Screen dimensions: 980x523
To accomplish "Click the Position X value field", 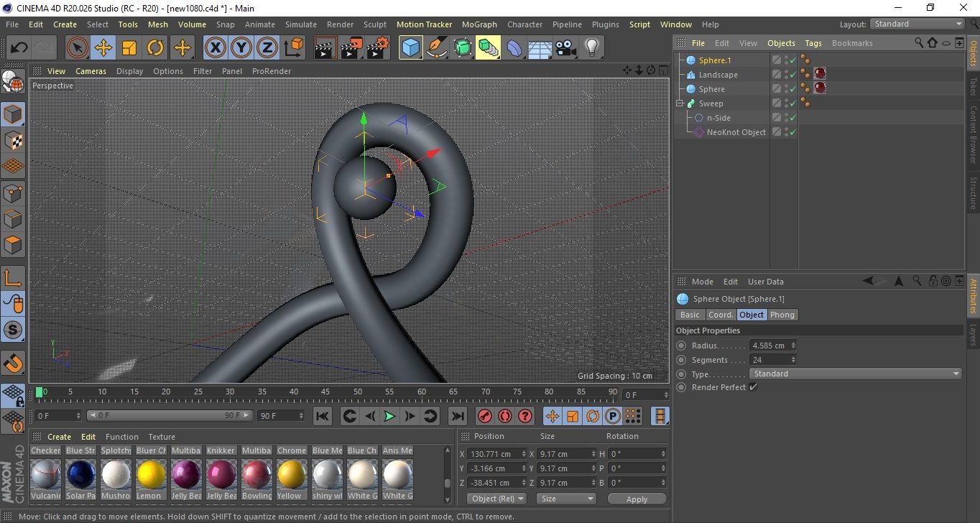I will (x=496, y=454).
